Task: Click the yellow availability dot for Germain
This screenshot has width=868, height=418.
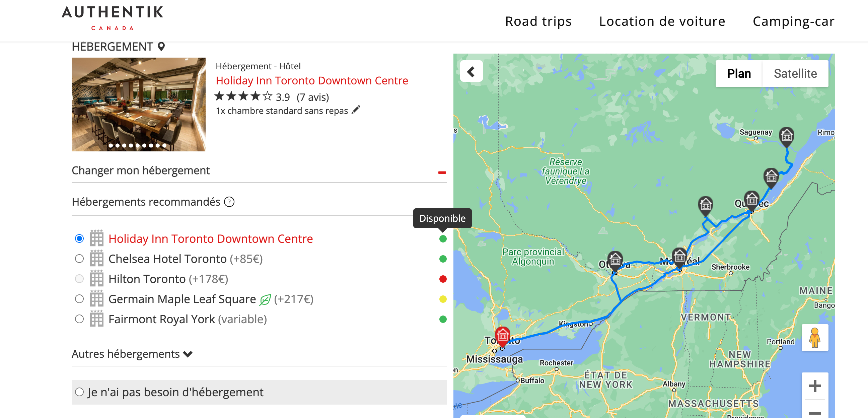Action: point(443,299)
